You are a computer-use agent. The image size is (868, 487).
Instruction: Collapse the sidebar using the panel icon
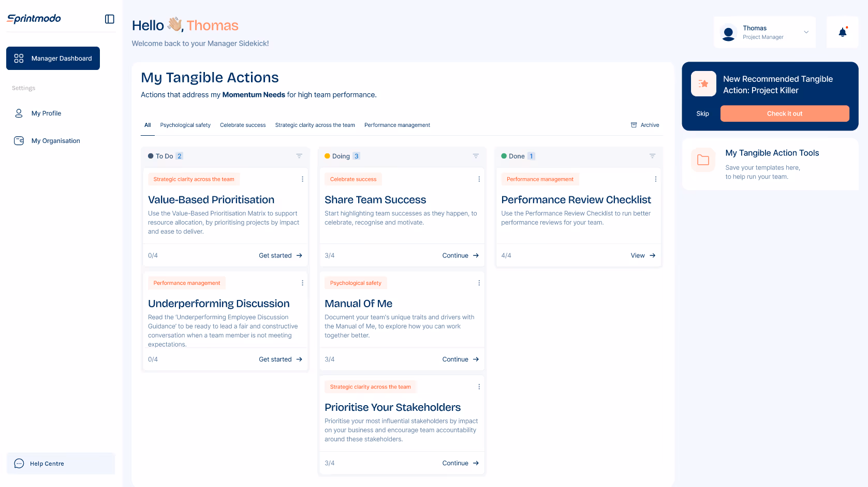point(109,19)
